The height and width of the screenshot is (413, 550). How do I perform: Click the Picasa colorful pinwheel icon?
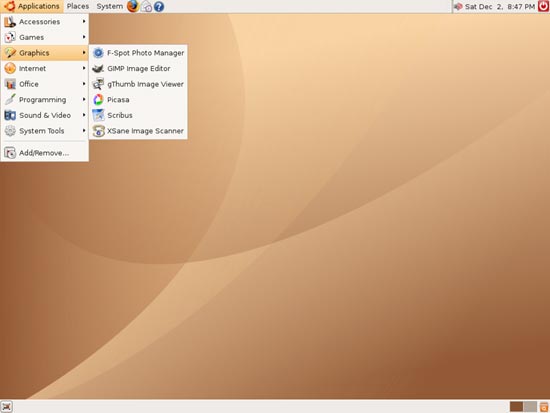pyautogui.click(x=98, y=100)
